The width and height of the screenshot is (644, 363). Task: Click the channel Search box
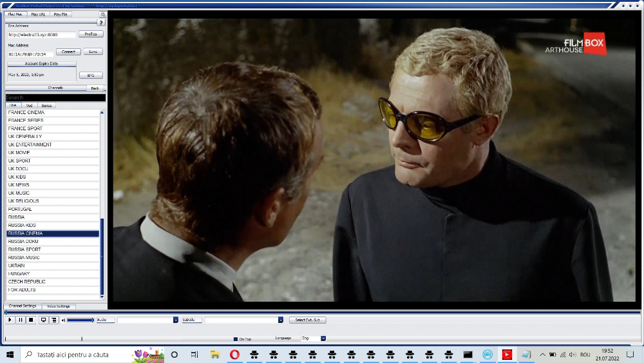(x=55, y=98)
